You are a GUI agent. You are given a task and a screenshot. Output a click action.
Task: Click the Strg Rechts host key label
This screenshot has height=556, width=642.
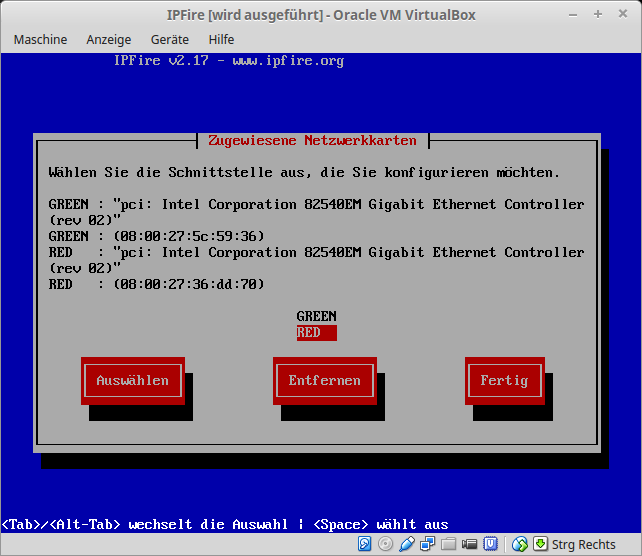[583, 545]
